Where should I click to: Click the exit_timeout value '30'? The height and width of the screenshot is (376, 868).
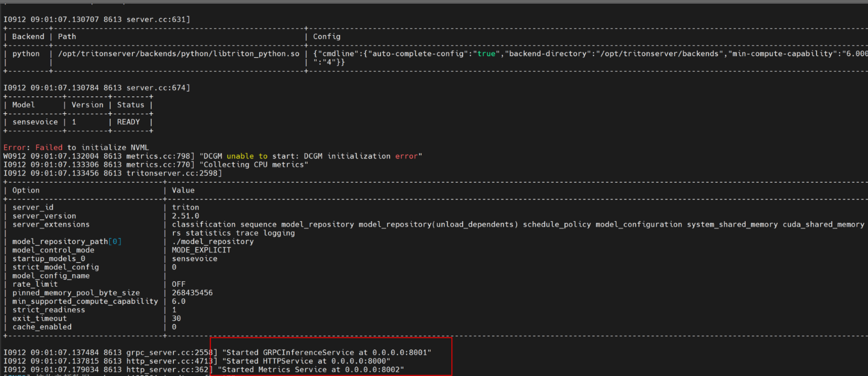click(x=176, y=318)
